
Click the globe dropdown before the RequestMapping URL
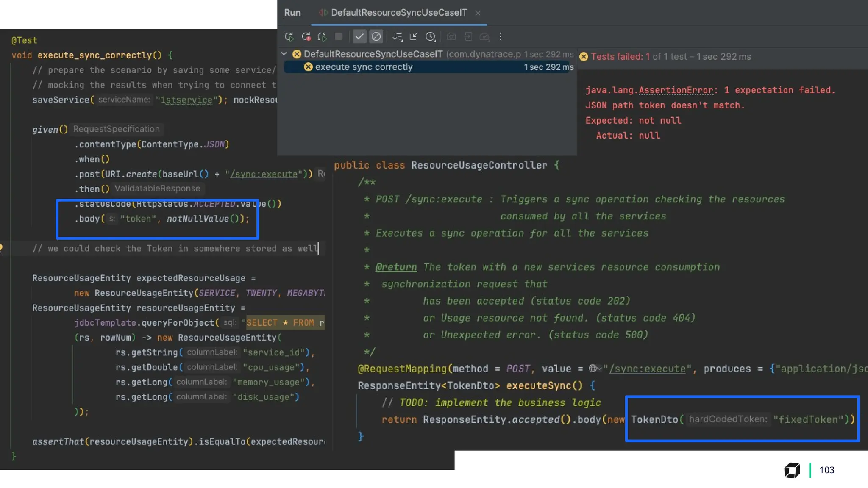(595, 369)
